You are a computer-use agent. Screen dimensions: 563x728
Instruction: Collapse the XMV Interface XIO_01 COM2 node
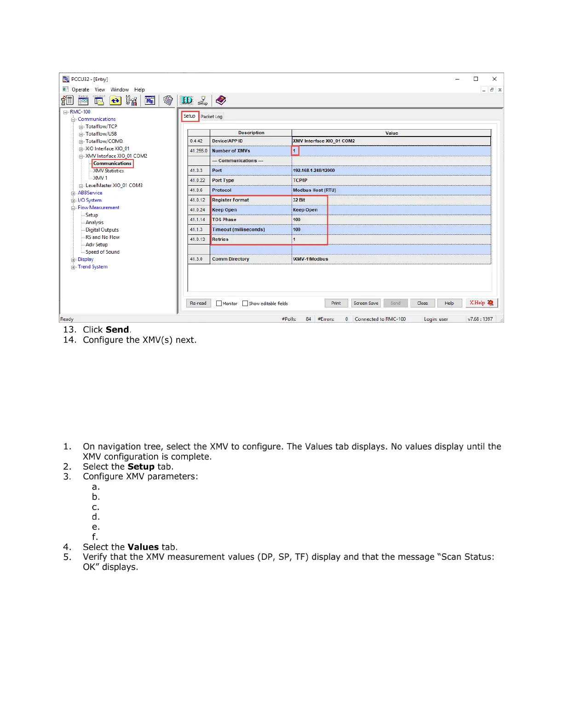tap(81, 156)
